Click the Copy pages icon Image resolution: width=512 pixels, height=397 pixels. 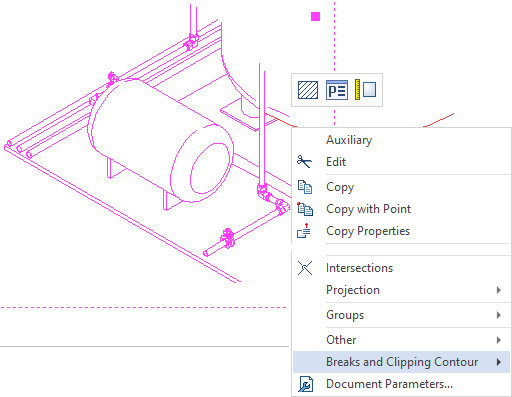coord(305,187)
